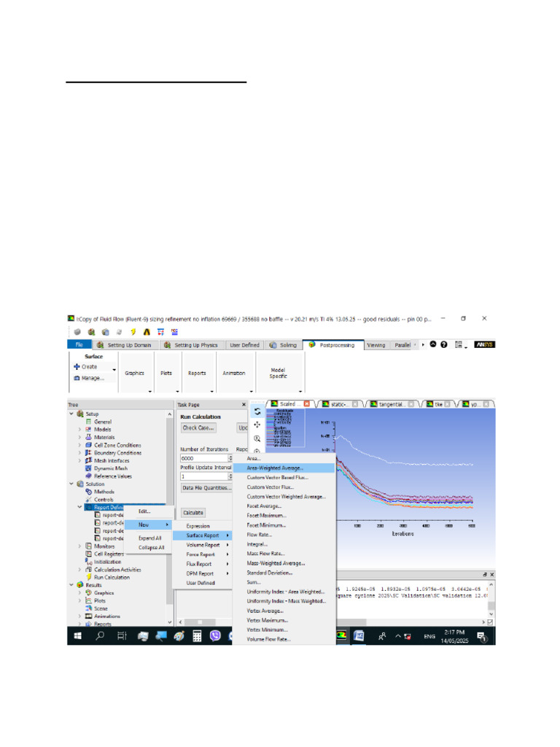Select Run Calculation in the tree
The height and width of the screenshot is (747, 560).
(112, 577)
